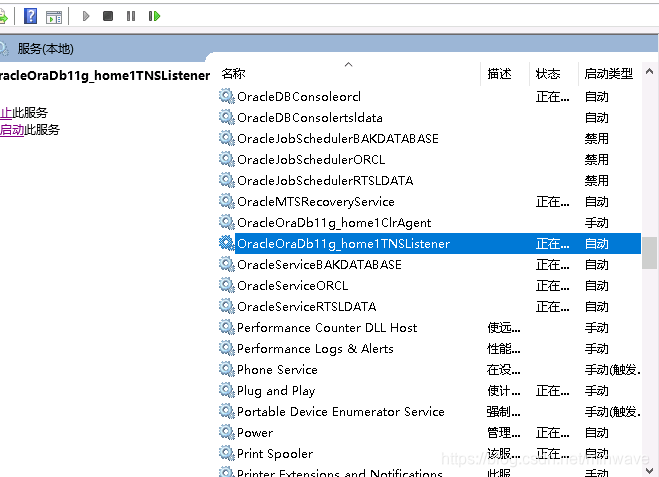Stop the service with the toolbar Stop button
Image resolution: width=659 pixels, height=477 pixels.
tap(108, 16)
